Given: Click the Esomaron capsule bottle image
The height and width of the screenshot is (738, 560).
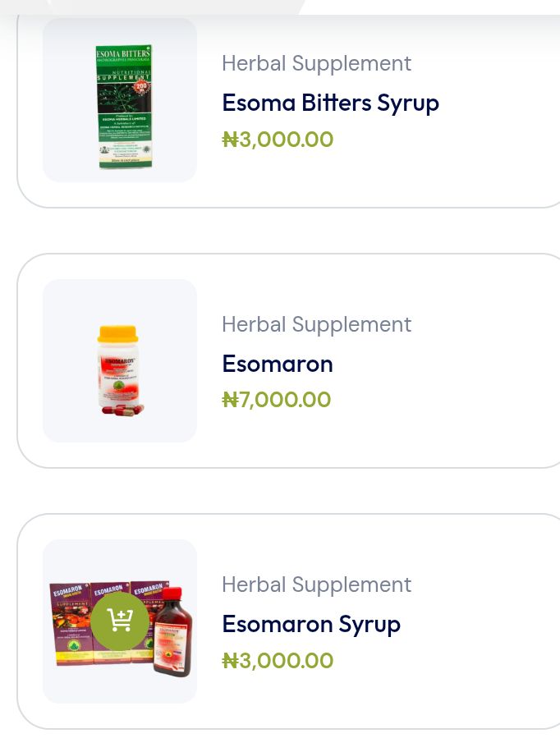Looking at the screenshot, I should pyautogui.click(x=118, y=368).
